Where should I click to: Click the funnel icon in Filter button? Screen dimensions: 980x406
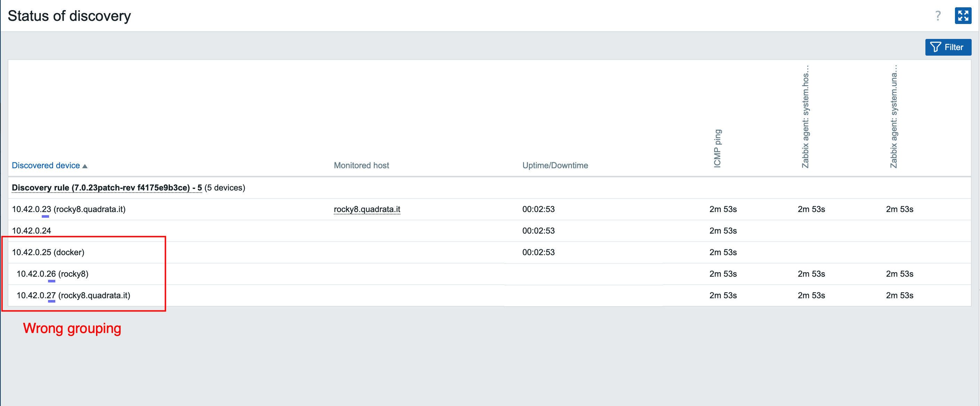click(935, 47)
